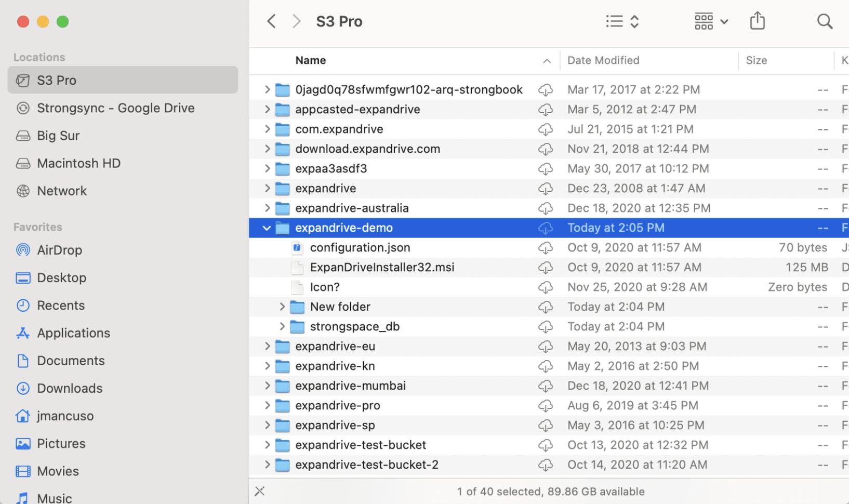The image size is (849, 504).
Task: Click cloud download icon for expaa3asdf3
Action: point(545,169)
